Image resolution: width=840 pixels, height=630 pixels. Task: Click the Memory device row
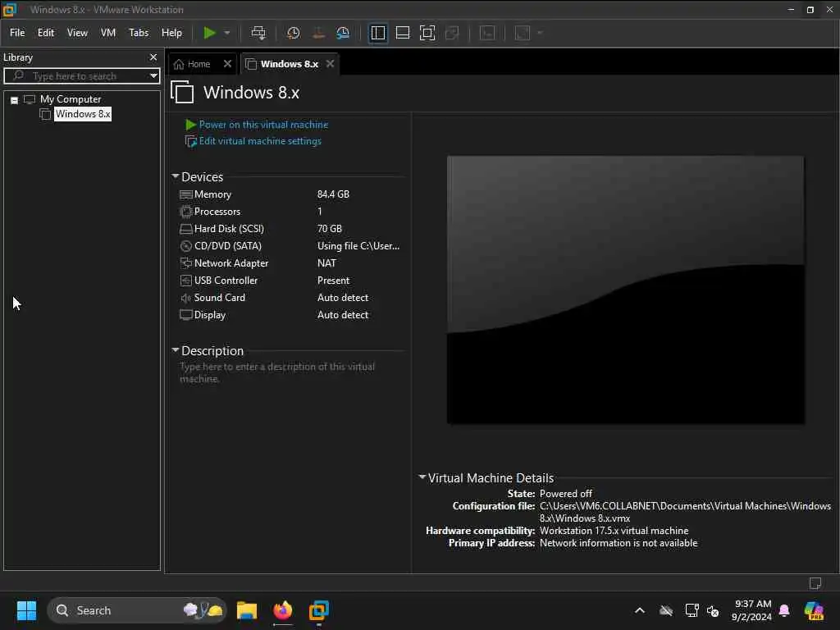point(290,194)
